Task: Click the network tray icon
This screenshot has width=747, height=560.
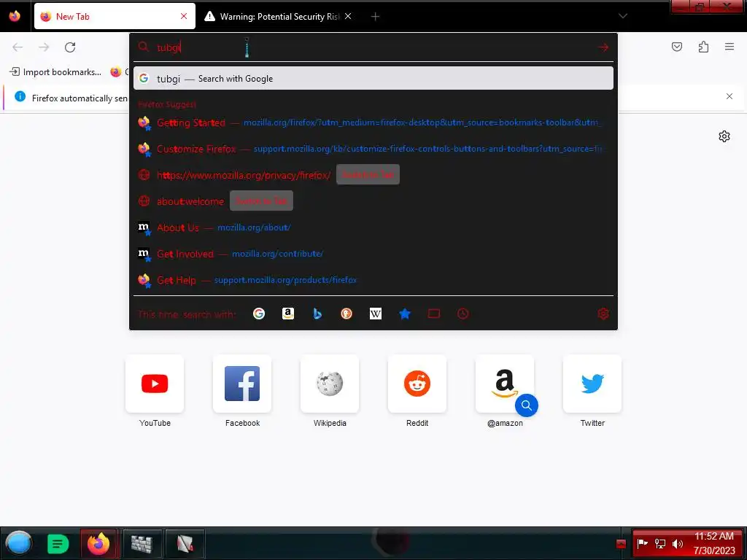Action: tap(660, 543)
